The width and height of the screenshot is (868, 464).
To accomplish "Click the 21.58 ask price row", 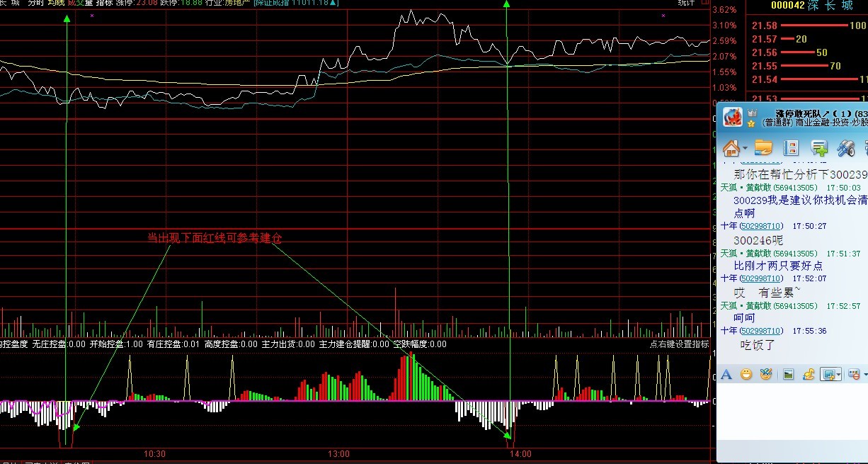I will tap(809, 26).
